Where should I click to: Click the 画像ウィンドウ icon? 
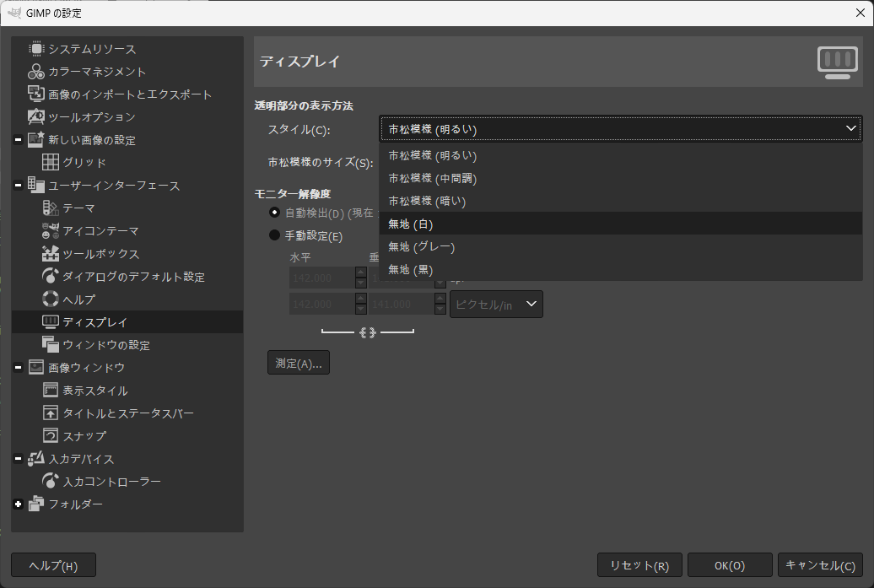pos(36,367)
